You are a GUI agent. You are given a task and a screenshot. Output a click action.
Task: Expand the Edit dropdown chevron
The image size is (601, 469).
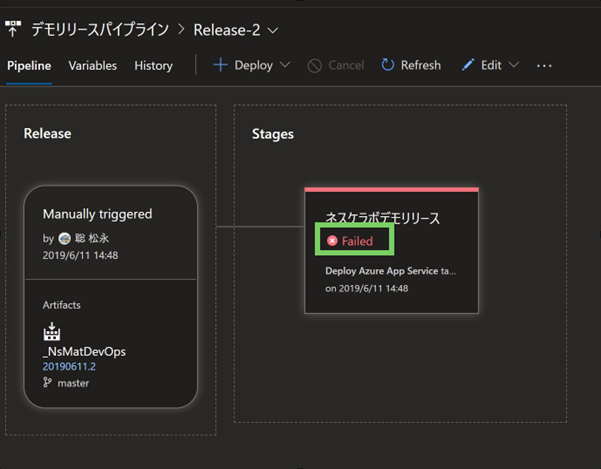coord(514,64)
